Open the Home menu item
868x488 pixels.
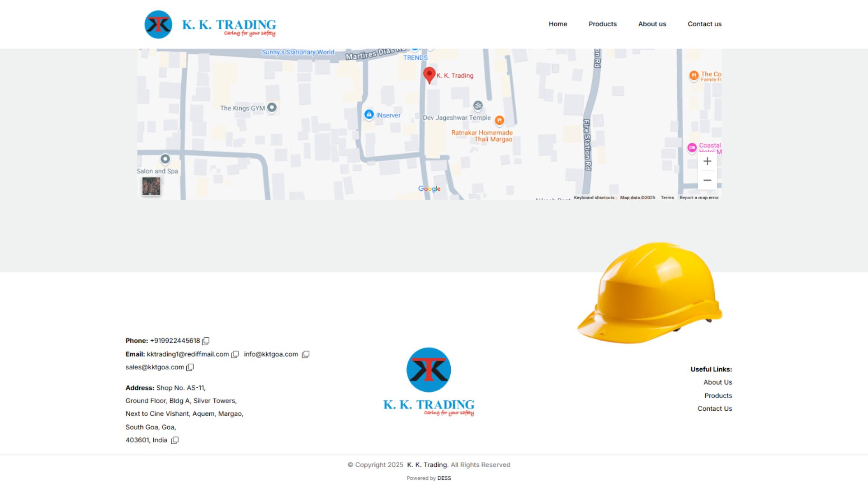point(558,24)
